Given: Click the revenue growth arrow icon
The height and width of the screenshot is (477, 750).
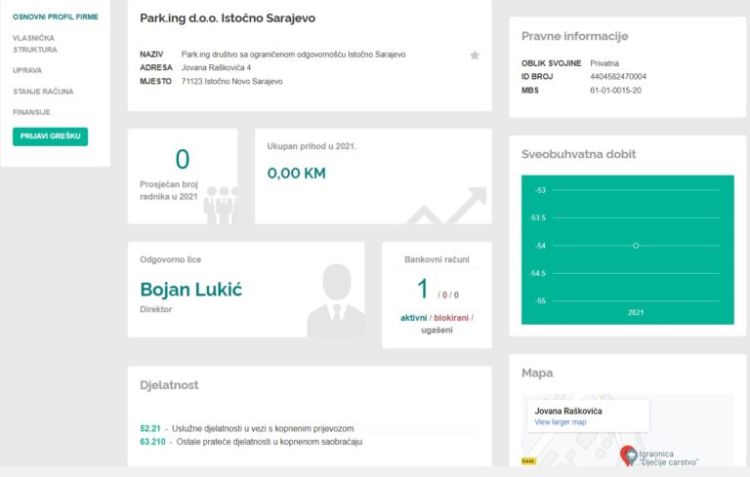Looking at the screenshot, I should (448, 205).
